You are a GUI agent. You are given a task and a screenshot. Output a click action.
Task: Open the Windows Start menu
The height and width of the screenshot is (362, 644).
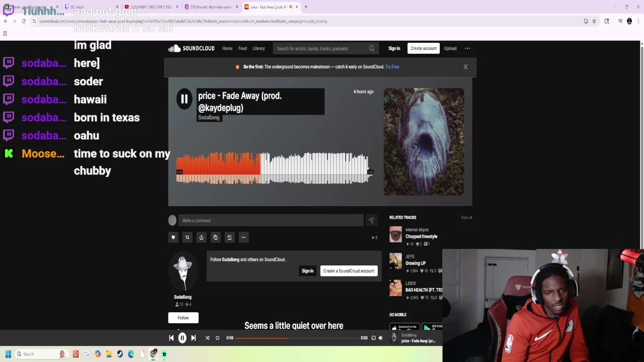coord(8,354)
